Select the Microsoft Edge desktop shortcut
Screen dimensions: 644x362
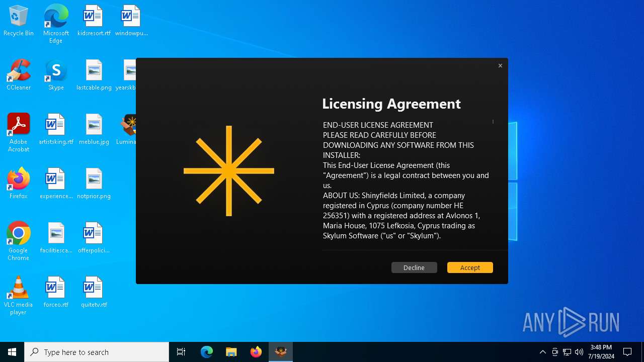click(56, 24)
